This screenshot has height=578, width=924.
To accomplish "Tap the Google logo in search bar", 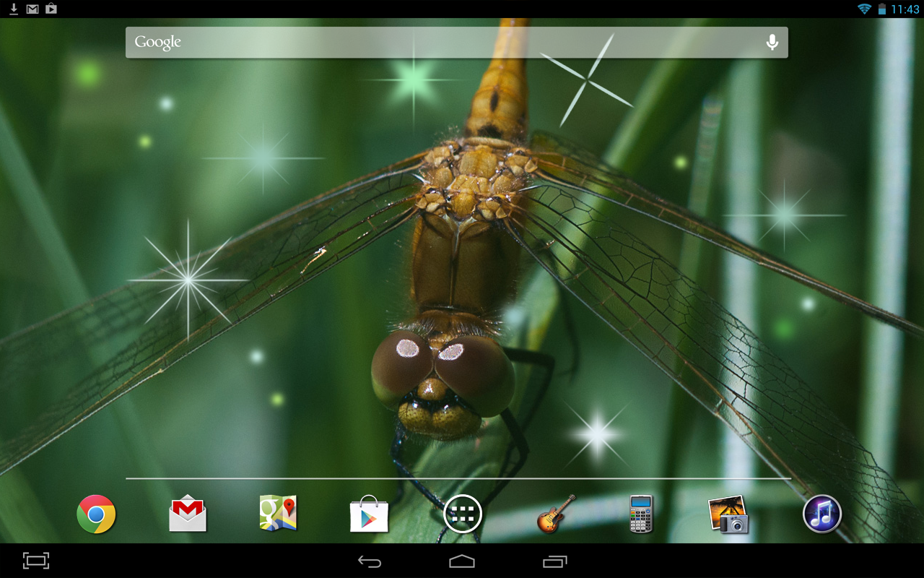I will click(157, 43).
